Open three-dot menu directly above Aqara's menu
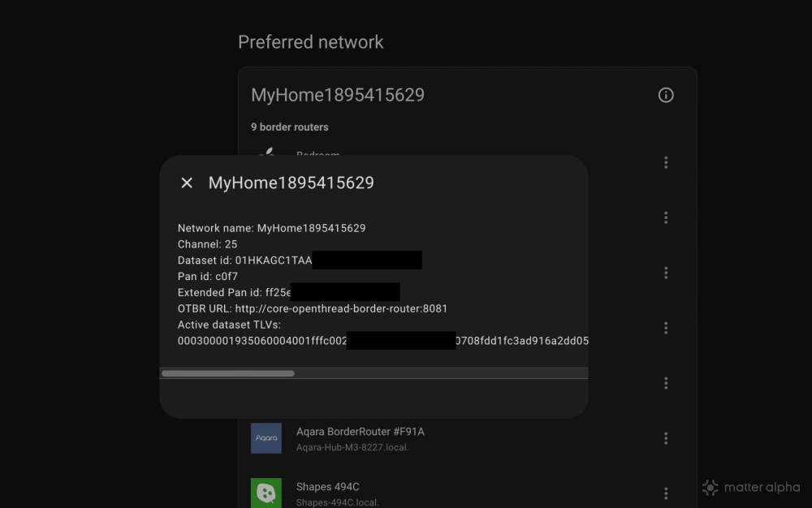Screen dimensions: 812x508 666,383
